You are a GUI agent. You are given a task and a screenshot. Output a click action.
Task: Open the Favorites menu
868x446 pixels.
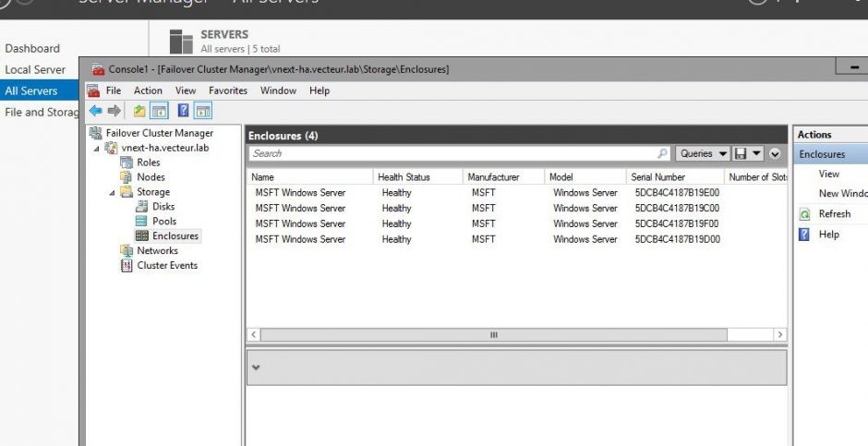(227, 90)
